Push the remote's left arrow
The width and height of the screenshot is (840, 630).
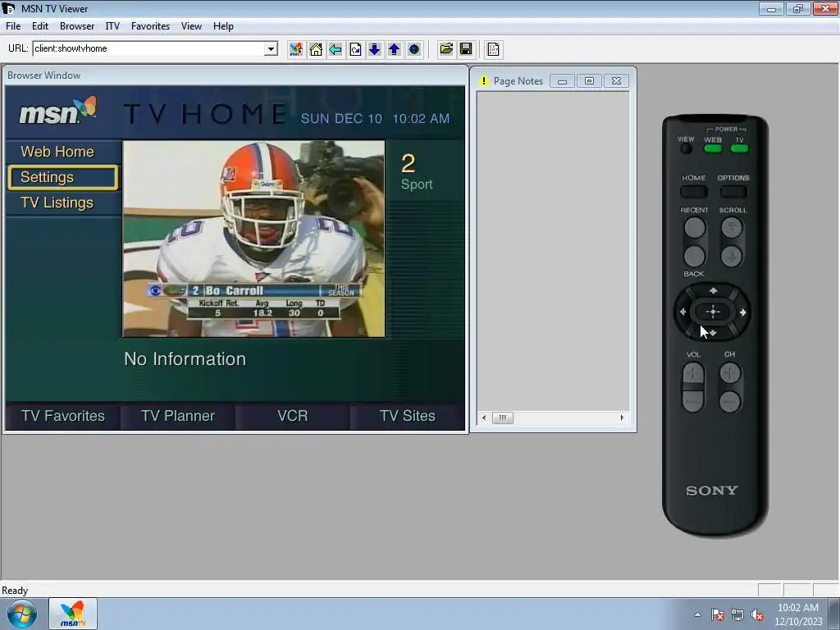[683, 312]
